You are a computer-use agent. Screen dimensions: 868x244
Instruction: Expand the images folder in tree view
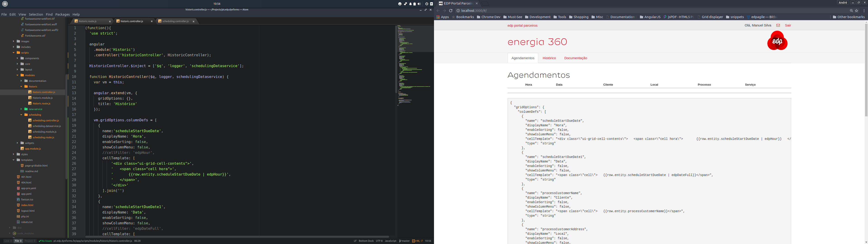tap(14, 41)
